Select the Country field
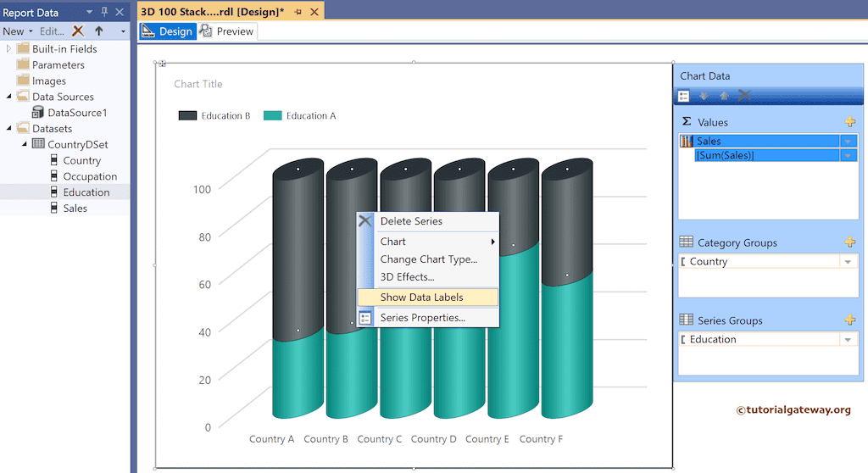 82,160
